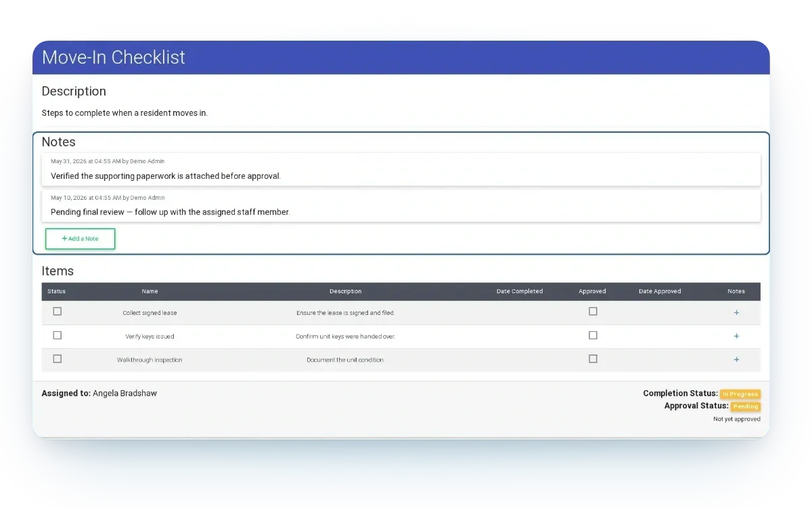Check the status box for Verify keys issued
812x508 pixels.
(x=58, y=335)
